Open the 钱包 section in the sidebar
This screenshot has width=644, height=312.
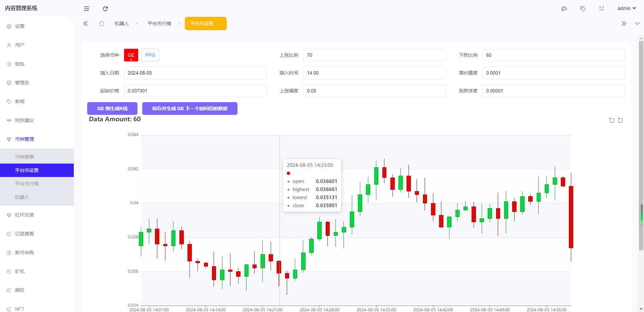tap(19, 64)
